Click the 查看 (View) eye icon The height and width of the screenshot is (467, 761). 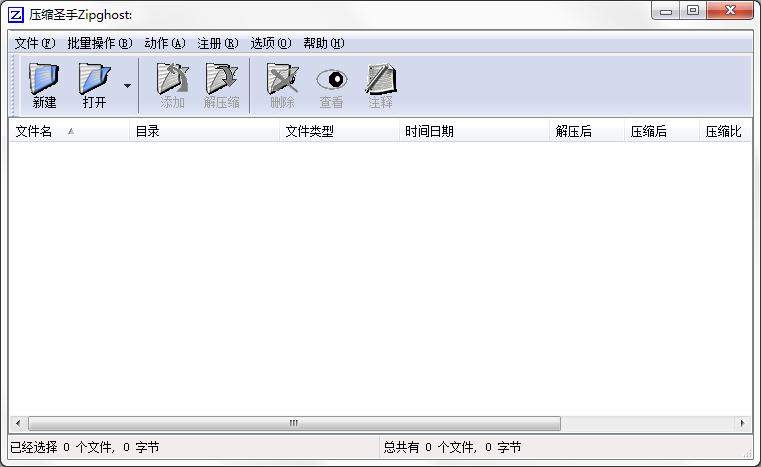pyautogui.click(x=331, y=78)
